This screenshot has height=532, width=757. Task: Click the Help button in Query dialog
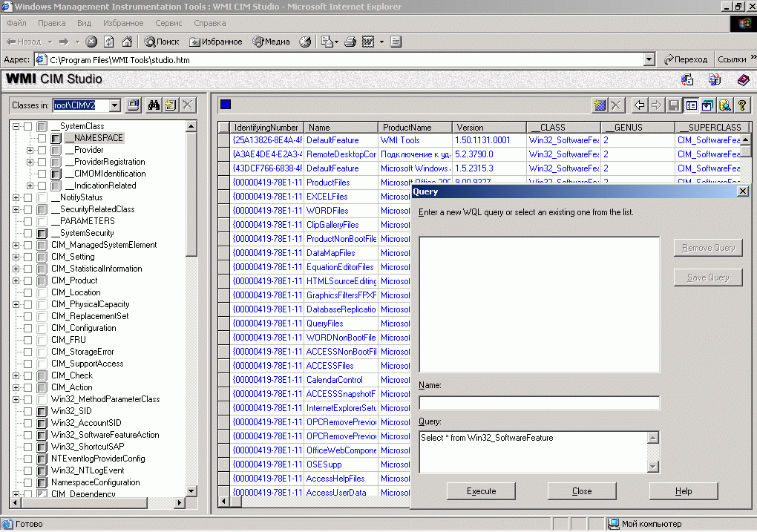click(x=684, y=491)
